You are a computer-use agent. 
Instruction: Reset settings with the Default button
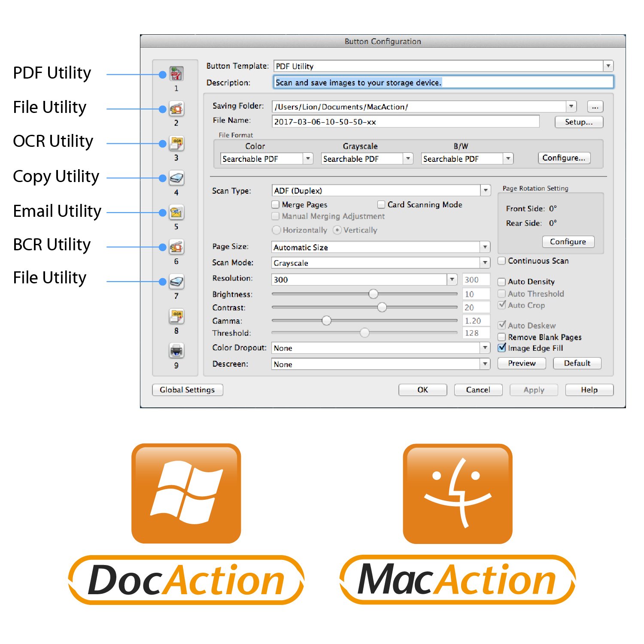tap(577, 363)
